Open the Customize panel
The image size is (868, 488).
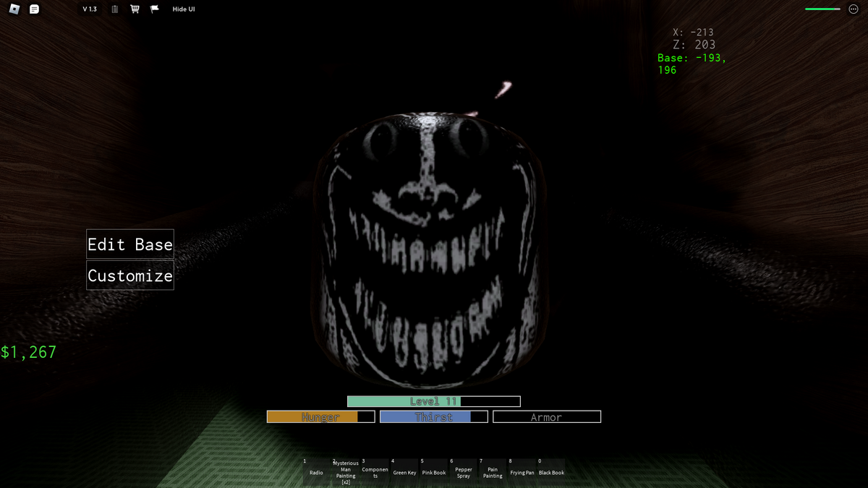tap(129, 275)
